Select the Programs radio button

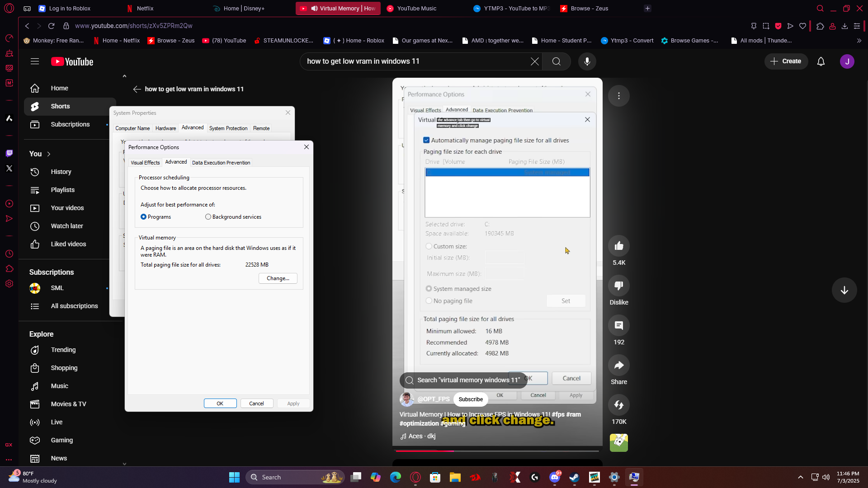144,217
